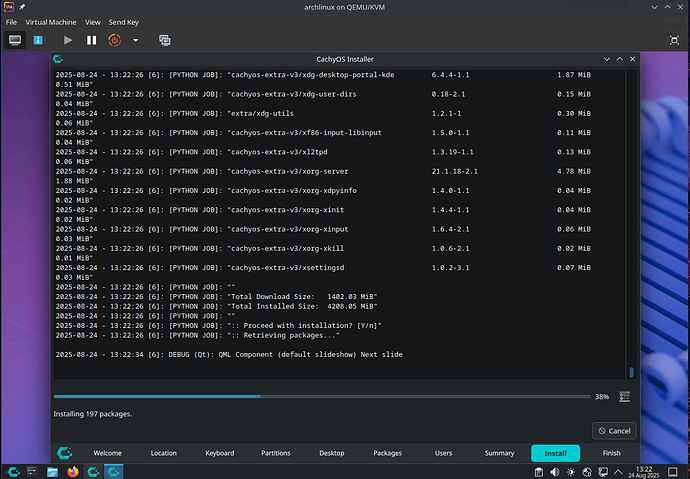Click the show desktop button
690x479 pixels.
click(x=673, y=472)
